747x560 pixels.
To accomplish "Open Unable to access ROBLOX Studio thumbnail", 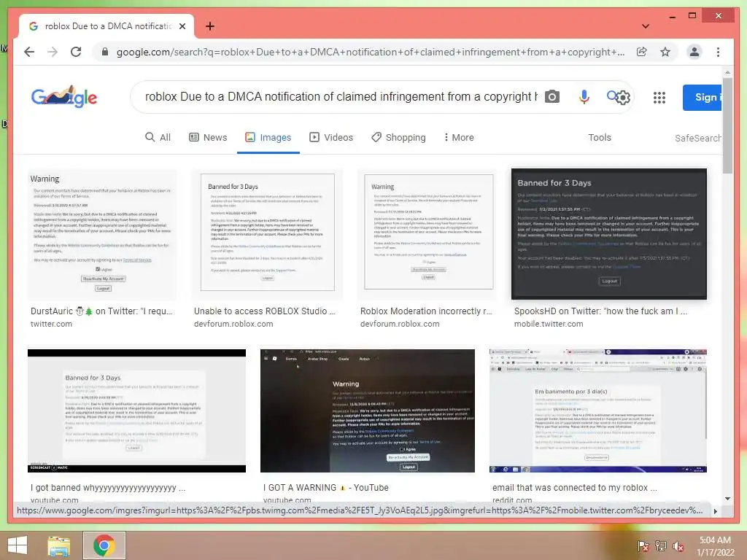I will click(267, 235).
